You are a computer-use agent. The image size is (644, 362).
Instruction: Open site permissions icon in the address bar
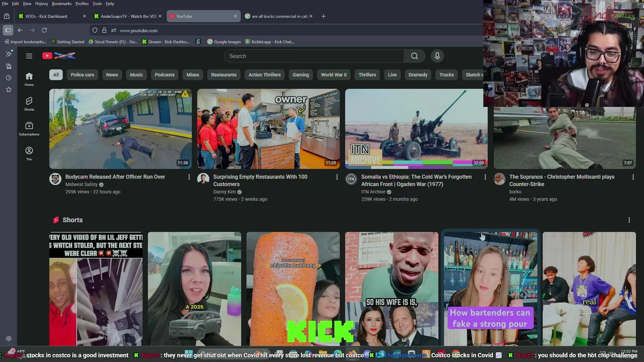(114, 30)
